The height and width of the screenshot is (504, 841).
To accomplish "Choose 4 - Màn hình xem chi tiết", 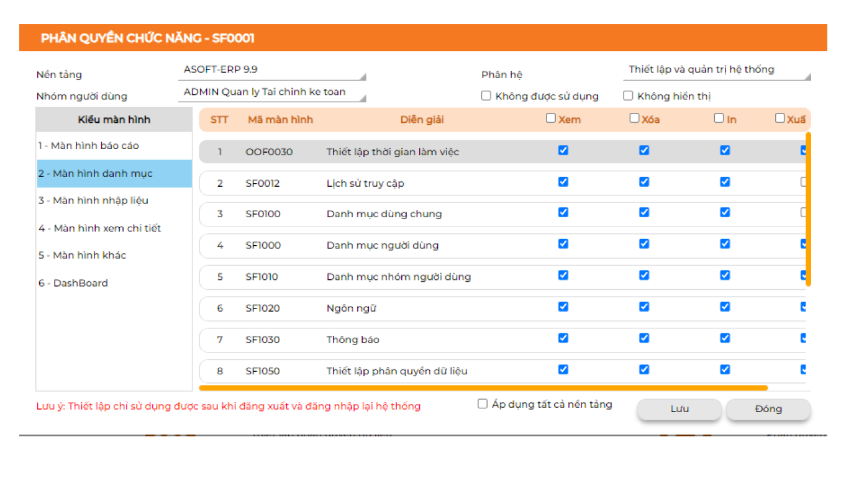I will pyautogui.click(x=99, y=228).
